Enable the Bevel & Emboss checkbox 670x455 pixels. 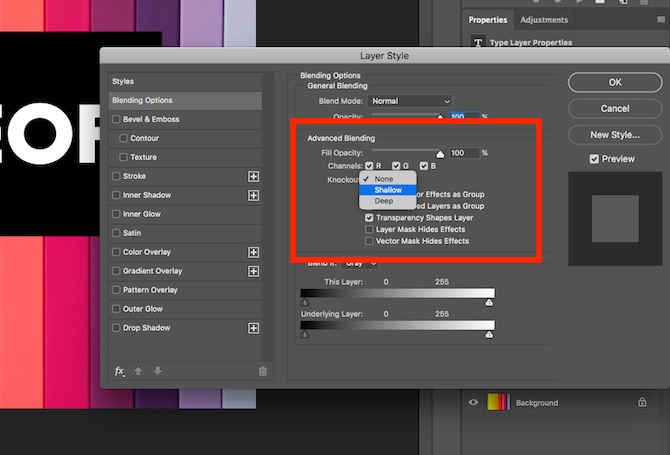(117, 119)
